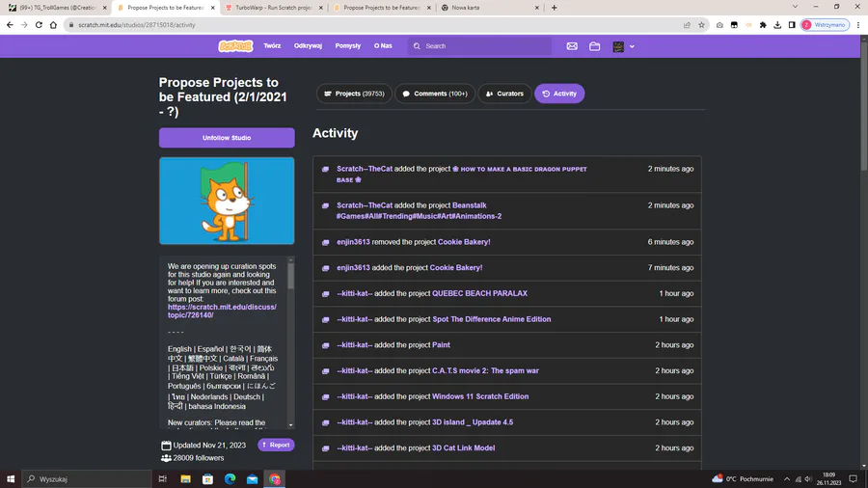Switch to the Curators tab
Screen dimensions: 868x488
(x=504, y=94)
